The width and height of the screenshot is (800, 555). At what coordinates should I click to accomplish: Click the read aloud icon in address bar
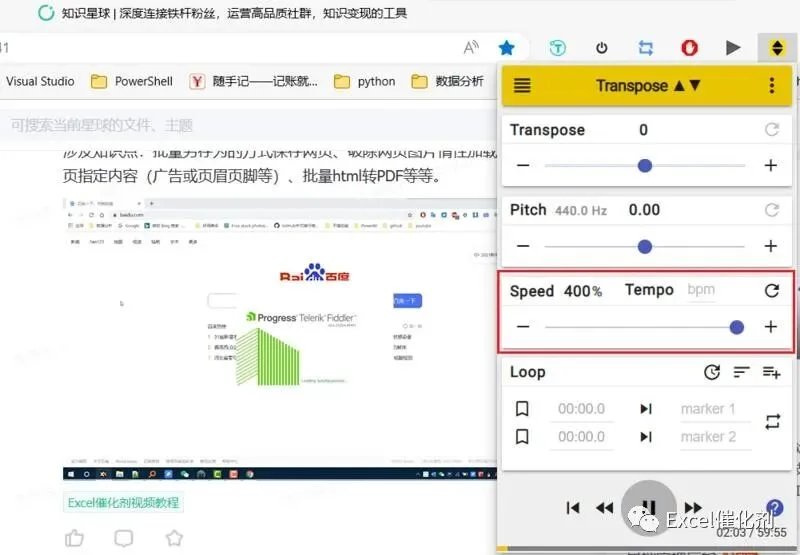[471, 47]
